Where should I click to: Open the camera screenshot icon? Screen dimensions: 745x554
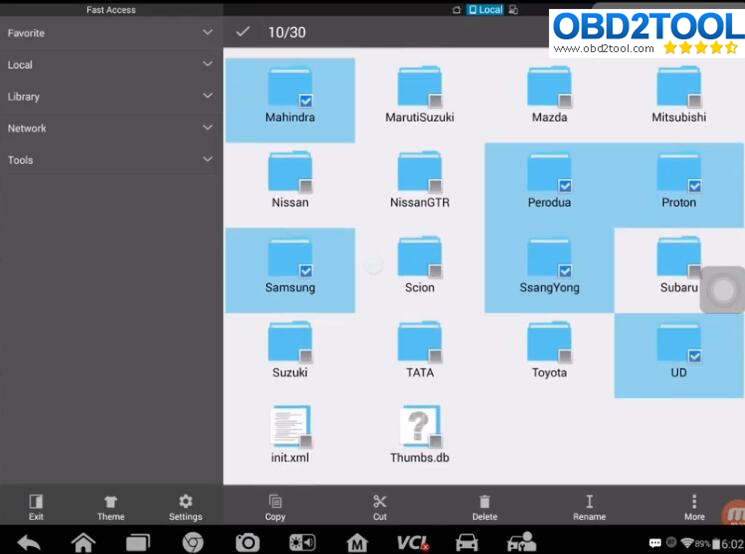[248, 542]
